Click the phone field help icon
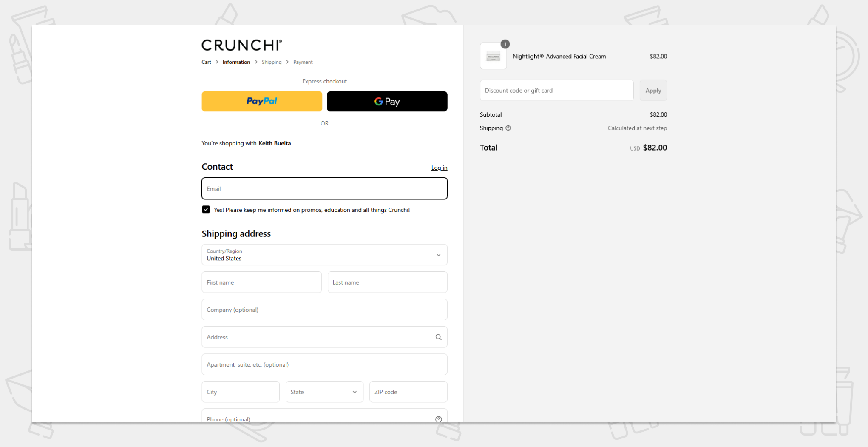This screenshot has height=447, width=868. pyautogui.click(x=438, y=419)
